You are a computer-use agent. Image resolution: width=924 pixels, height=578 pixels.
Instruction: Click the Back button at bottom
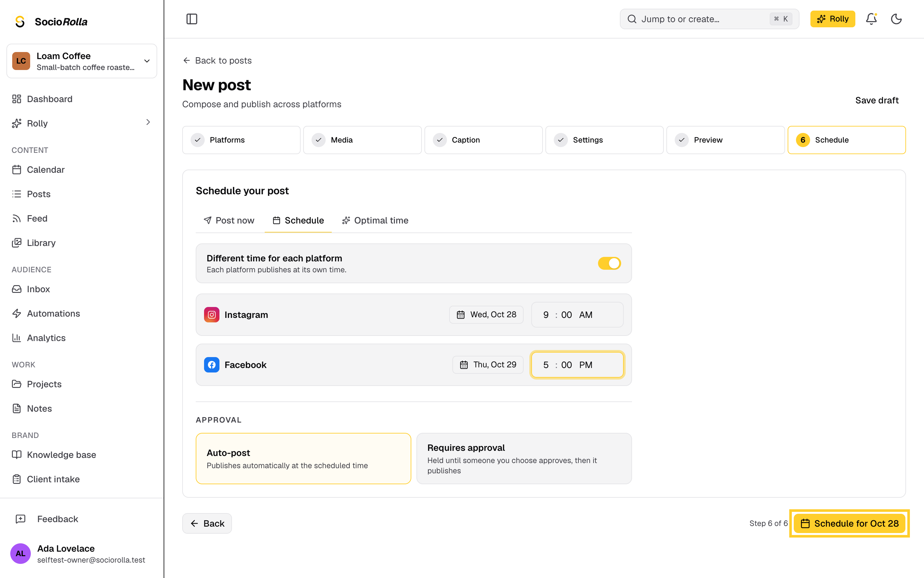(x=207, y=523)
